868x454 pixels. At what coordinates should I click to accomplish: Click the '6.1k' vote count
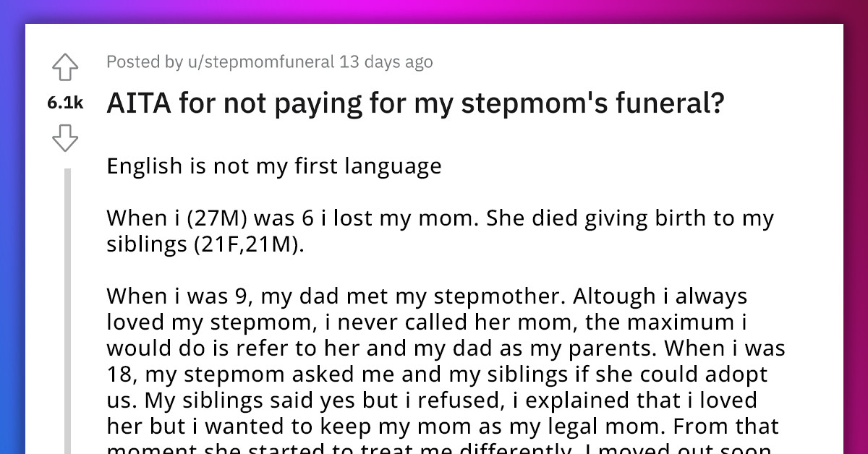pyautogui.click(x=64, y=103)
